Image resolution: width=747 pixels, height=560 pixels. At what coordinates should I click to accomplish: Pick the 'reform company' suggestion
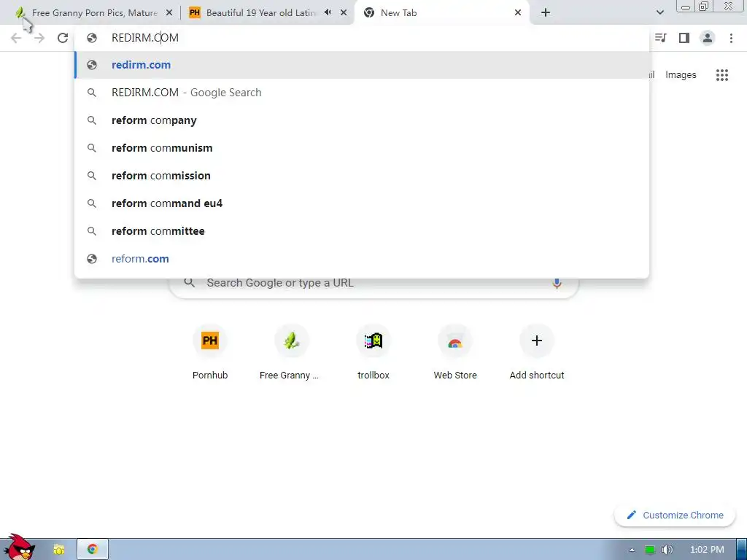coord(362,120)
